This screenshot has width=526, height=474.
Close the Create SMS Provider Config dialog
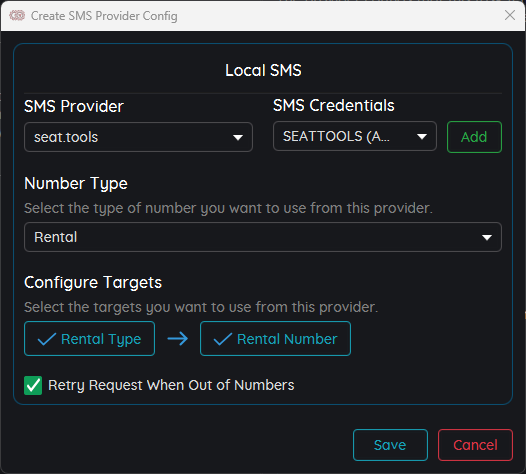510,15
